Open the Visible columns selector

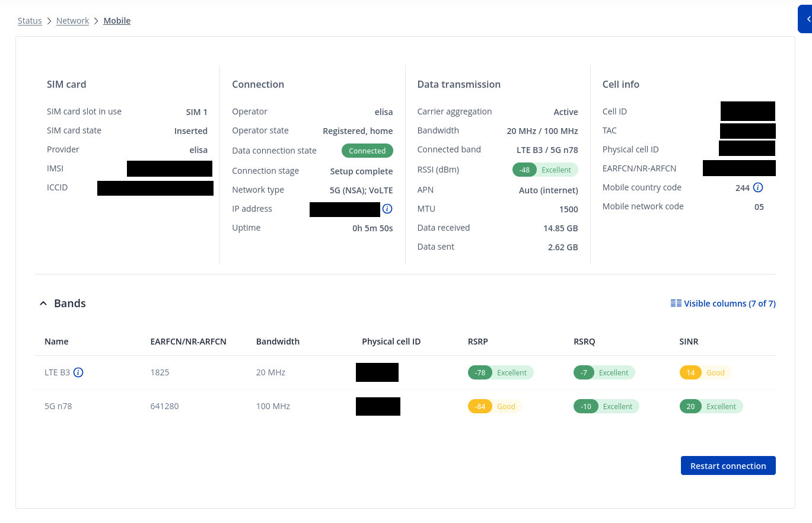pyautogui.click(x=723, y=303)
